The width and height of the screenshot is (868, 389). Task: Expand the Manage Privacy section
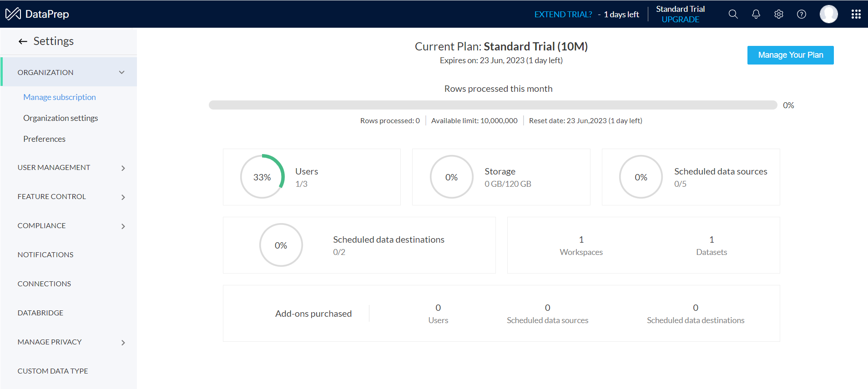click(x=123, y=343)
